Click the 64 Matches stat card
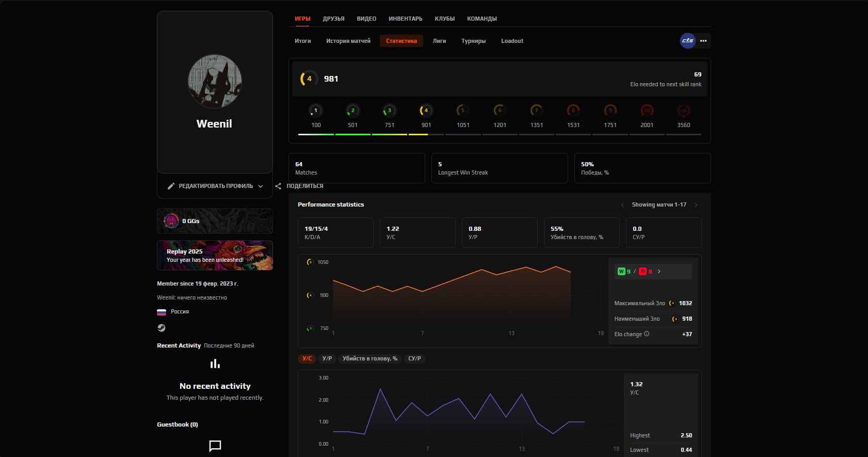 point(357,168)
